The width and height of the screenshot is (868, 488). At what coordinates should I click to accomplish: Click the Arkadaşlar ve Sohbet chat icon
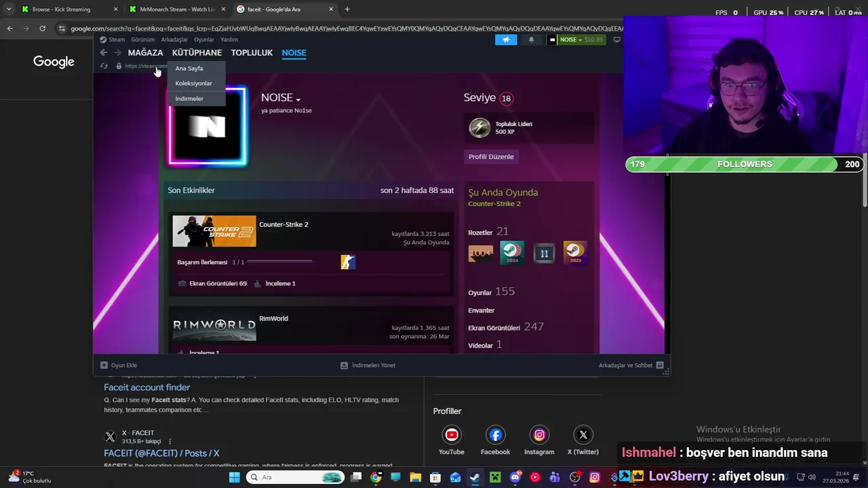pyautogui.click(x=660, y=365)
